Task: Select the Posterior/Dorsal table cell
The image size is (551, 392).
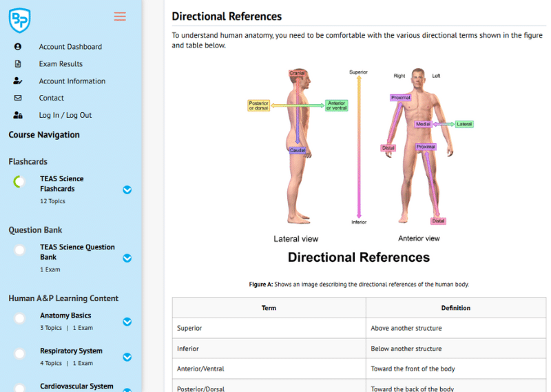Action: click(x=269, y=386)
